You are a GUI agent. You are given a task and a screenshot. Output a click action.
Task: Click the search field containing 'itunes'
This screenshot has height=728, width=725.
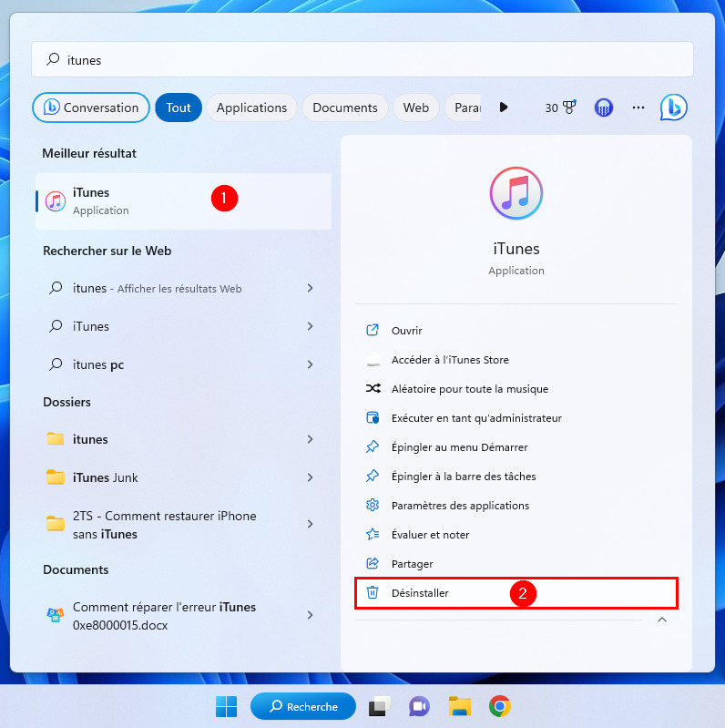click(x=362, y=59)
